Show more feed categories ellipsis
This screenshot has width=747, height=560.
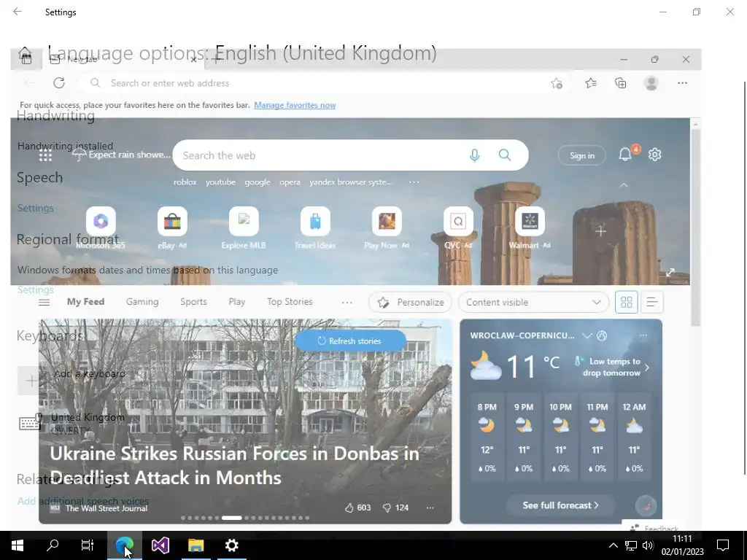347,302
